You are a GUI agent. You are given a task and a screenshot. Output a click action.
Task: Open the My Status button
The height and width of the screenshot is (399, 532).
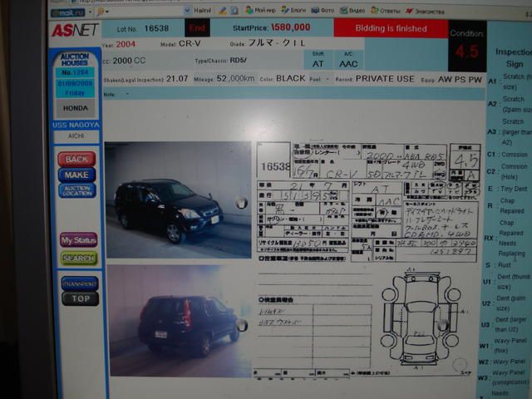click(x=79, y=240)
